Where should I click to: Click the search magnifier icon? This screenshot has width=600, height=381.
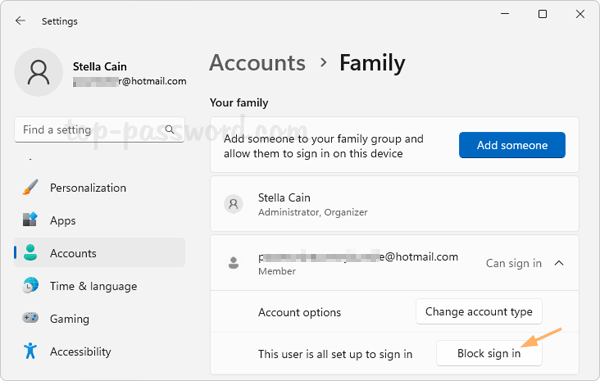coord(170,129)
